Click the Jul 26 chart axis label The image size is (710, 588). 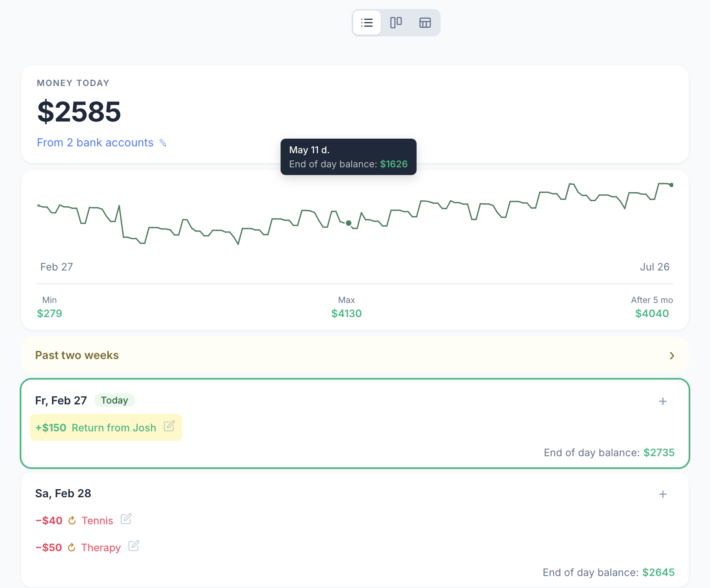click(x=654, y=267)
